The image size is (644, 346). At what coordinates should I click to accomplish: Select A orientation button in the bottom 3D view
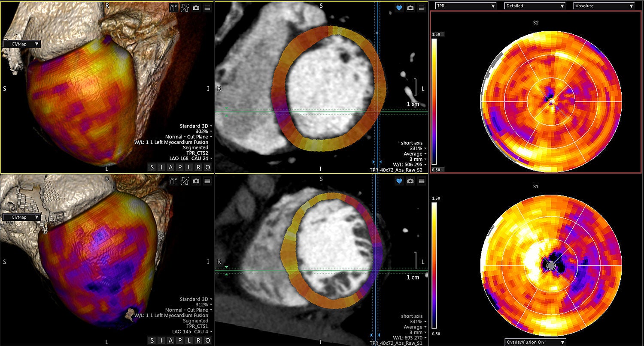point(170,340)
